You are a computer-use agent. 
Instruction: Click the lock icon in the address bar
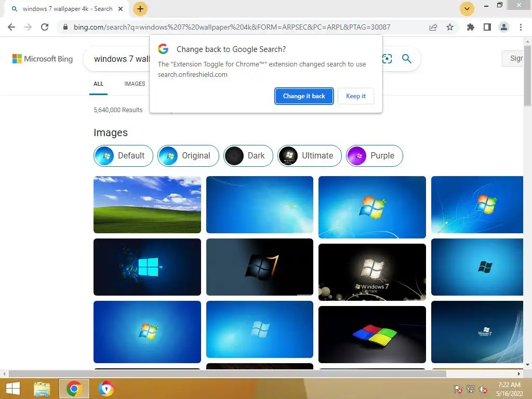click(x=65, y=27)
